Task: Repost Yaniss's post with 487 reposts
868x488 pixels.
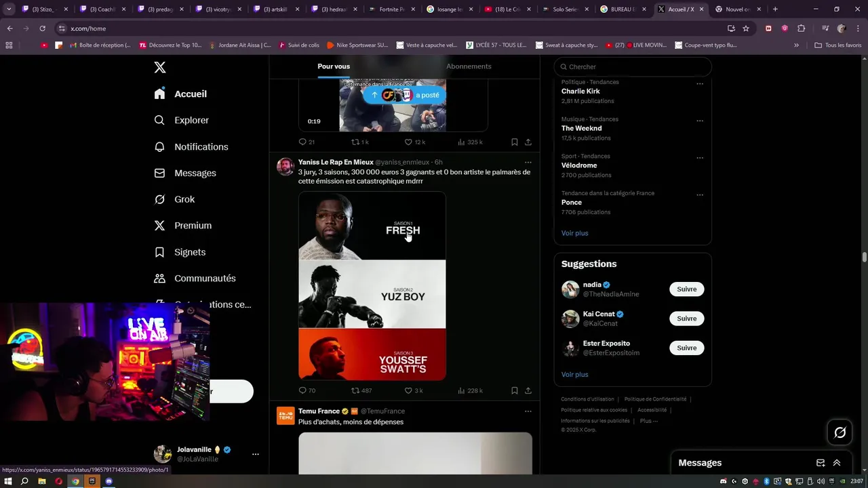Action: 361,391
